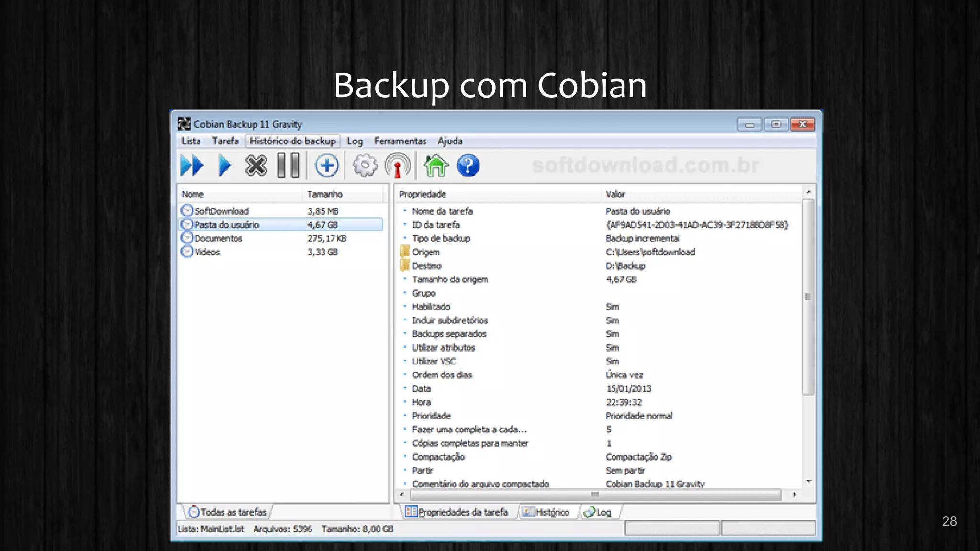Switch to the Histórico tab
Viewport: 980px width, 551px height.
tap(546, 512)
